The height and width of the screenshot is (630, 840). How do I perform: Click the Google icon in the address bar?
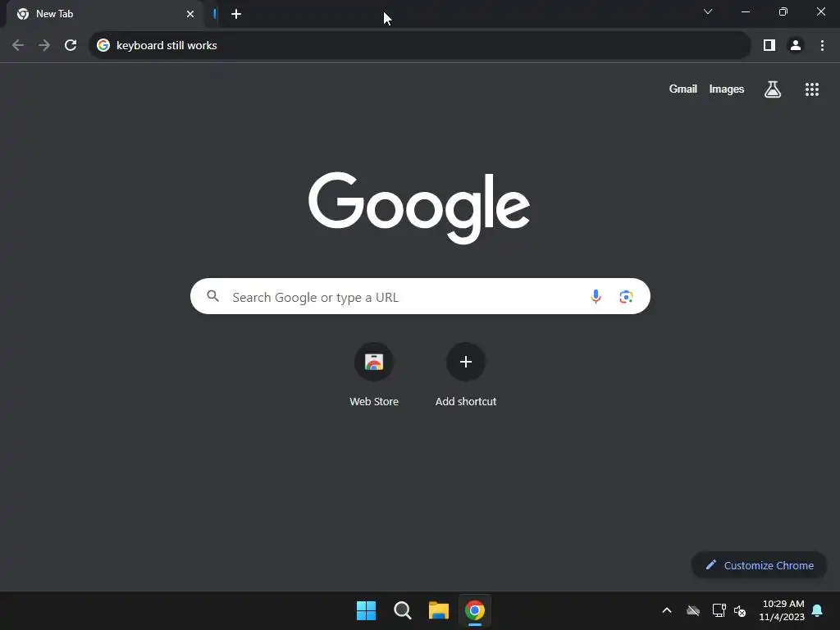click(x=103, y=46)
